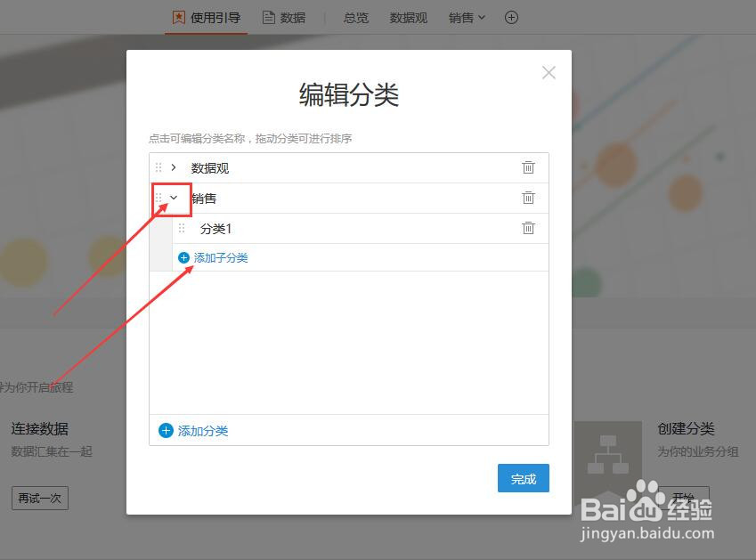The image size is (756, 560).
Task: Click the blue plus icon beside 添加分类
Action: [166, 430]
